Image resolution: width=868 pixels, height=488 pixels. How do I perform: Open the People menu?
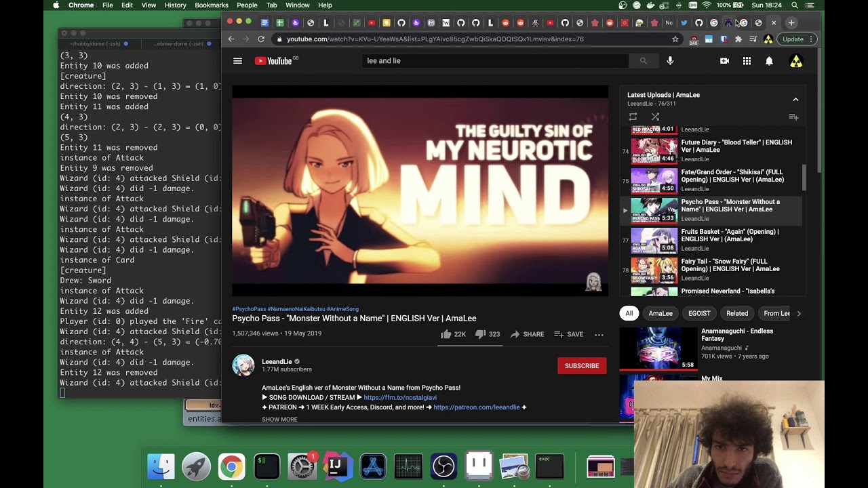tap(247, 5)
